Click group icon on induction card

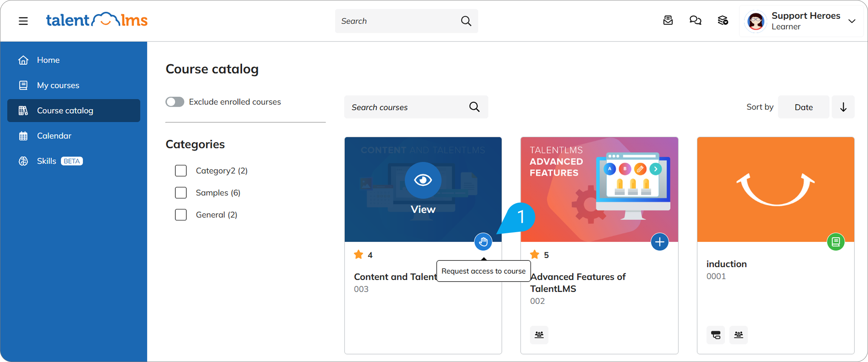[738, 335]
